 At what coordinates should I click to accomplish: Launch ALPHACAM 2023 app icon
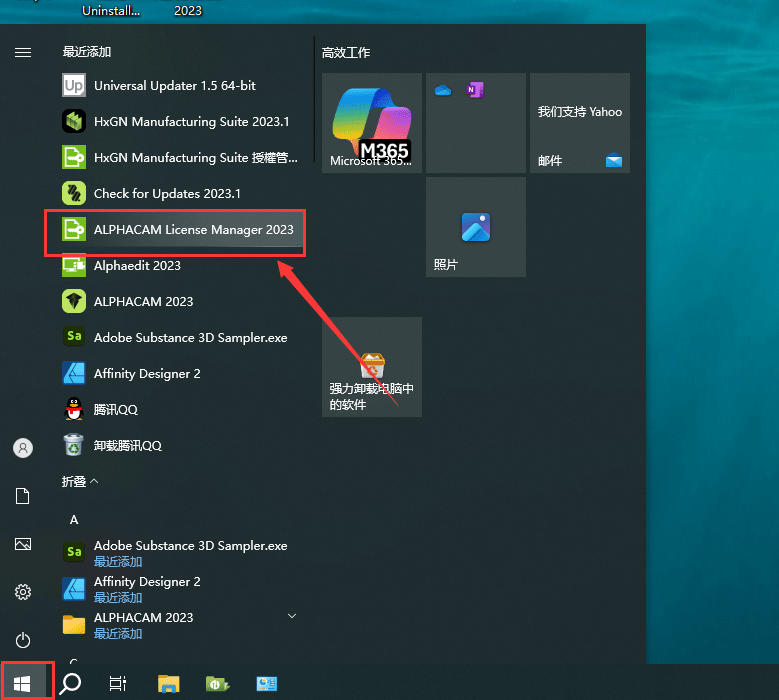coord(74,302)
